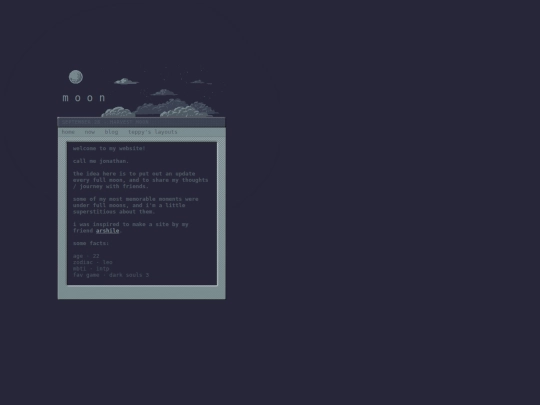Open the home navigation link
The height and width of the screenshot is (405, 540).
(x=68, y=132)
